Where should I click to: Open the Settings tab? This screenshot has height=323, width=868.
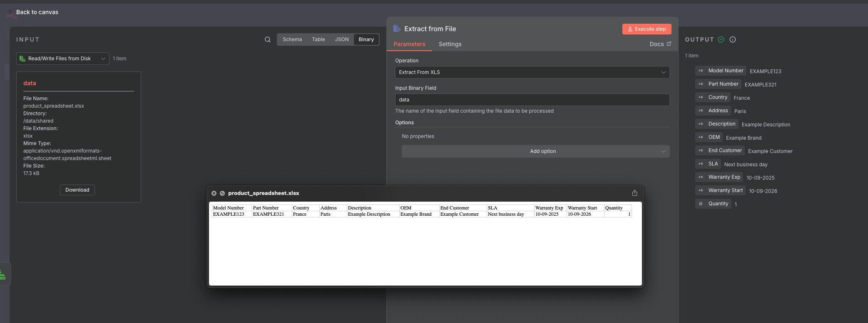[450, 44]
